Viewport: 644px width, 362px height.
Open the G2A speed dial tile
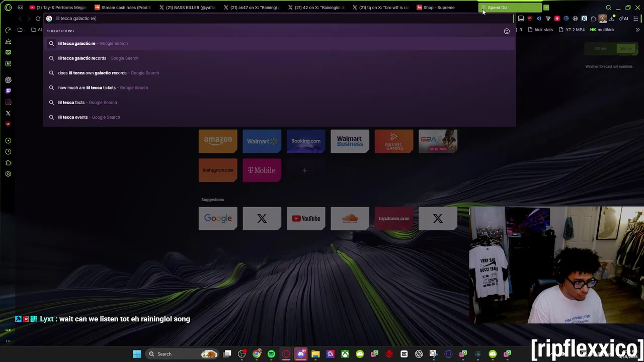[x=438, y=141]
